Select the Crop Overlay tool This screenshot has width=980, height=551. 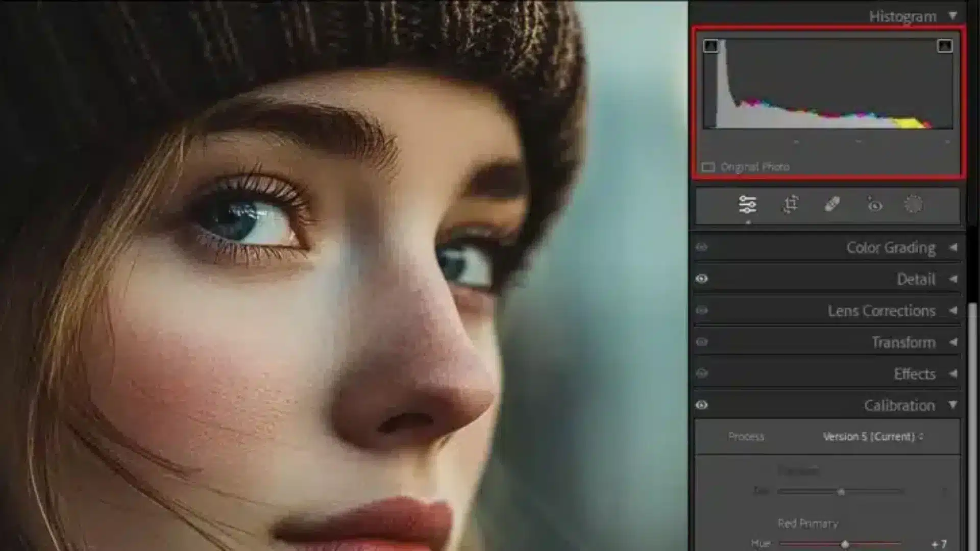[x=791, y=205]
